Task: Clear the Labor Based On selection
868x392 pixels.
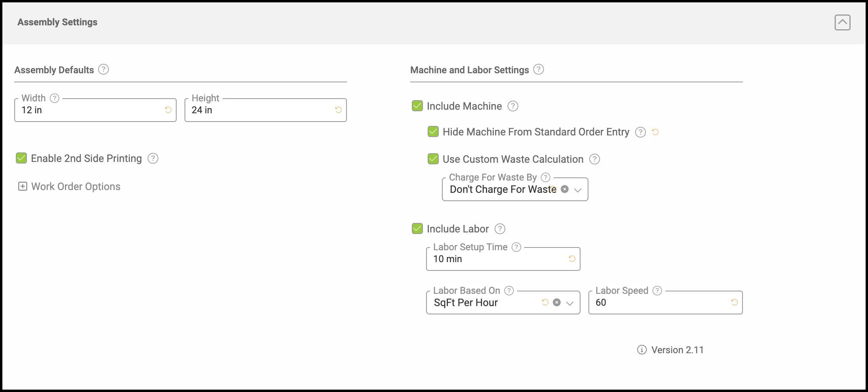Action: (x=557, y=303)
